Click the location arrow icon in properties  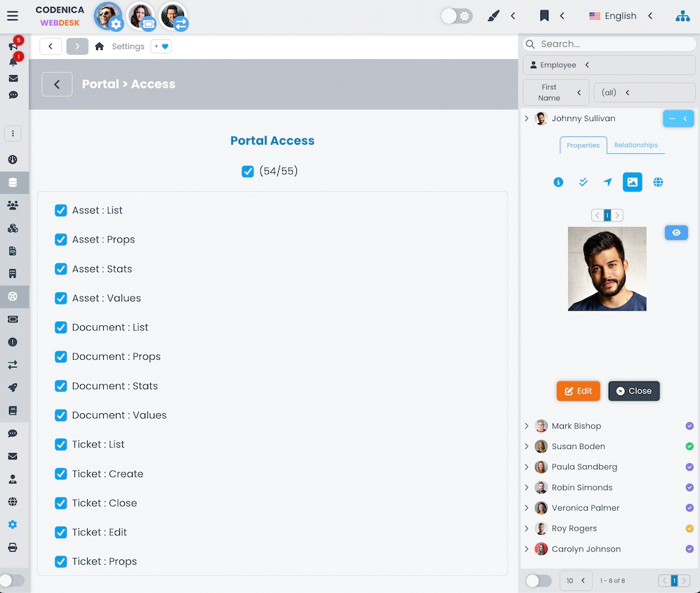pos(607,182)
